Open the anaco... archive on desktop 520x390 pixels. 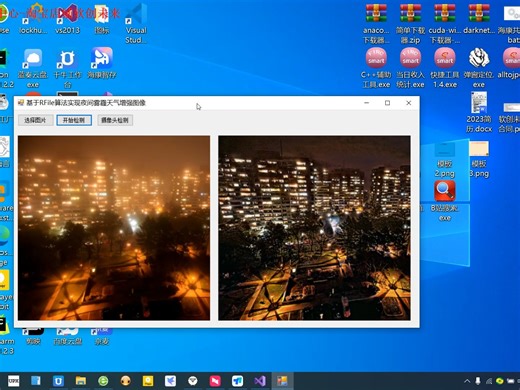coord(376,24)
